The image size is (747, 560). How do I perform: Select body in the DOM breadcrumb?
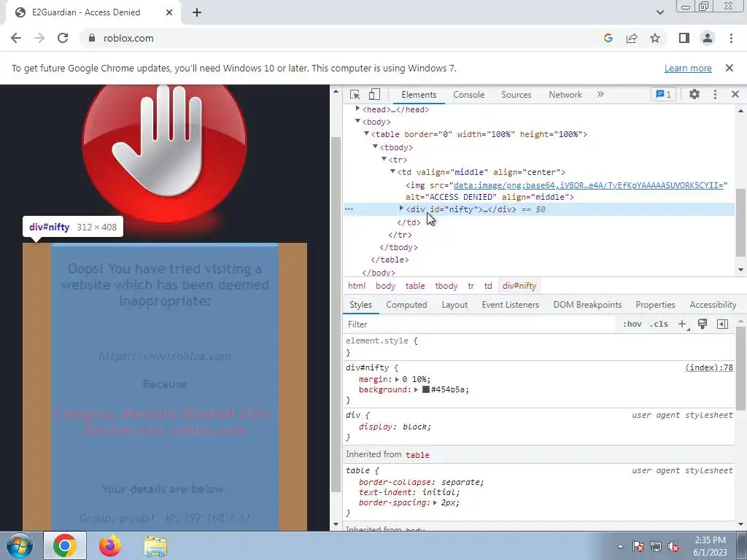point(385,286)
